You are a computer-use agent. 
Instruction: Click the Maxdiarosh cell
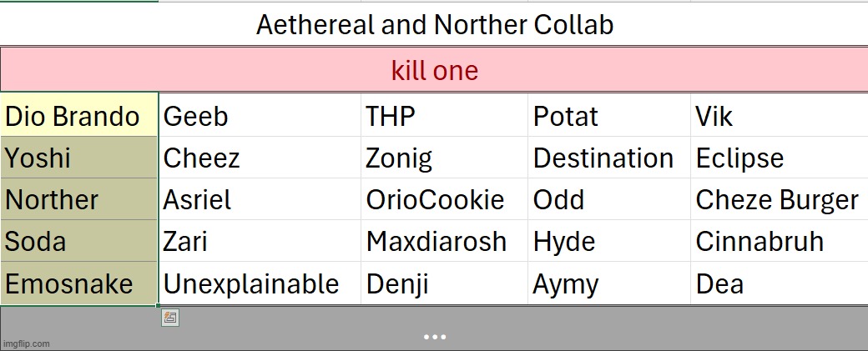click(445, 241)
